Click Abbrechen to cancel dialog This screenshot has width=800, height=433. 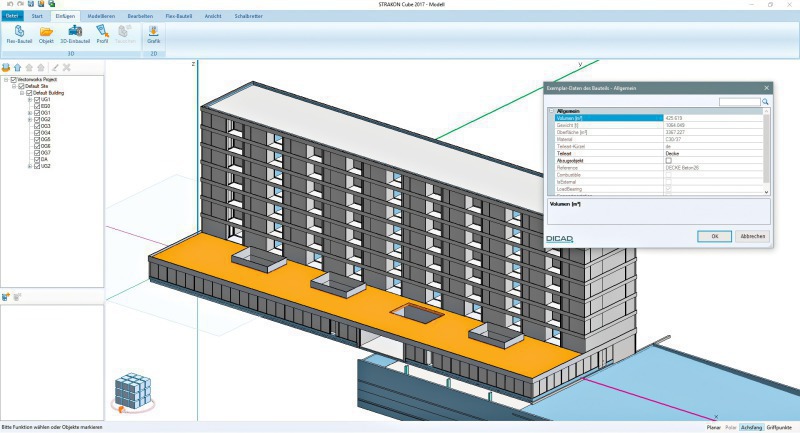point(753,236)
